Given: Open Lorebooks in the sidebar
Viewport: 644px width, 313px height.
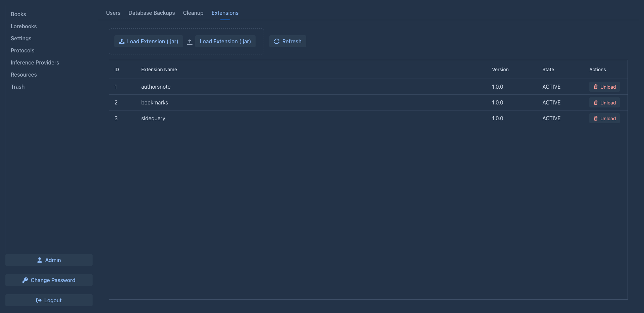Looking at the screenshot, I should [24, 26].
